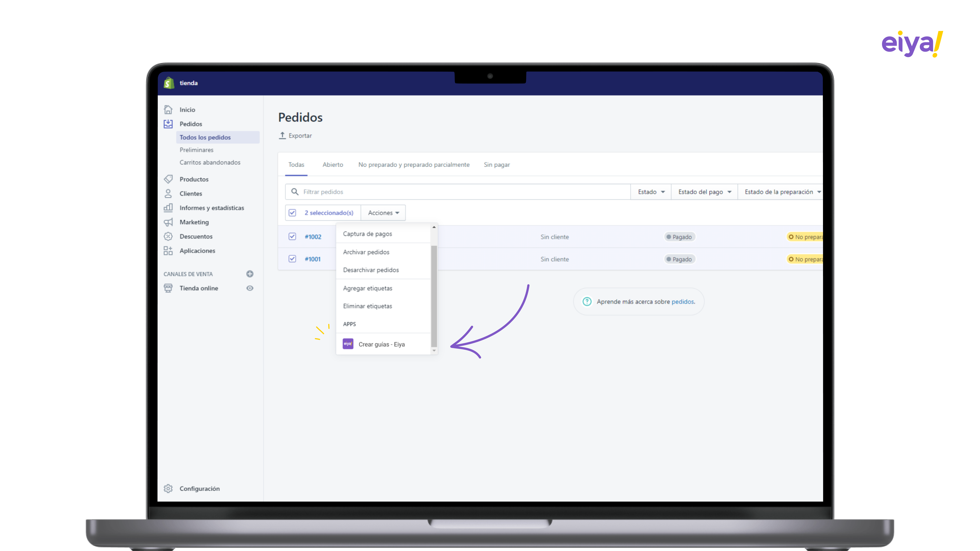The height and width of the screenshot is (551, 980).
Task: Click the Productos tag icon
Action: pos(168,179)
